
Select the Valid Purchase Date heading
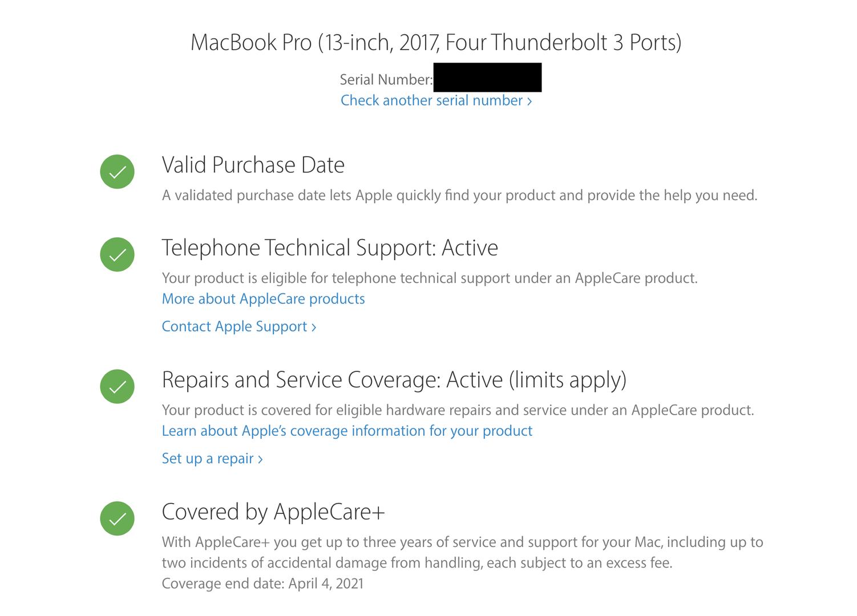(253, 165)
